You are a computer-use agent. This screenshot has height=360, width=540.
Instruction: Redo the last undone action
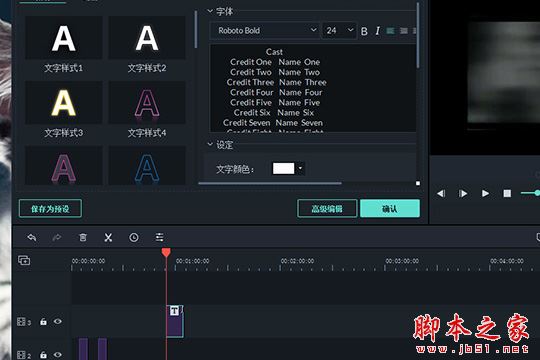coord(57,237)
